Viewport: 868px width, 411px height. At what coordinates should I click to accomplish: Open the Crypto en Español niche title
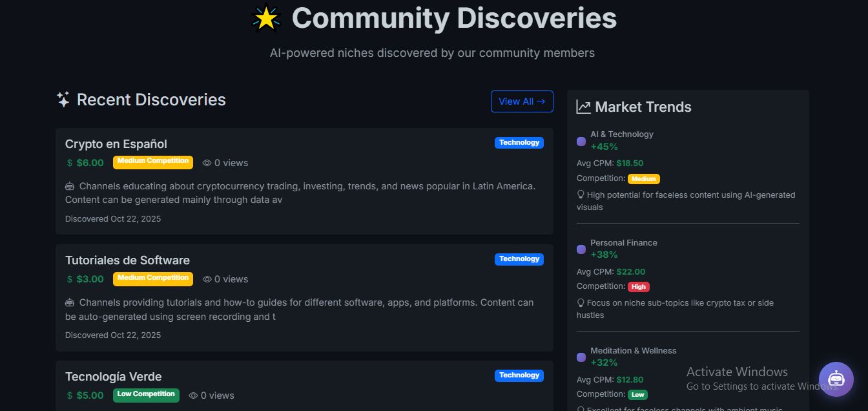[x=116, y=144]
